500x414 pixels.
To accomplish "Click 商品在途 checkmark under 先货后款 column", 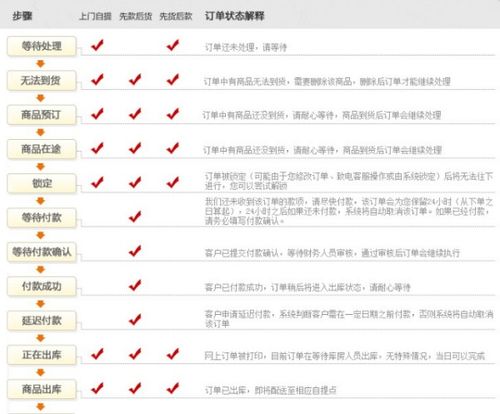I will point(173,148).
